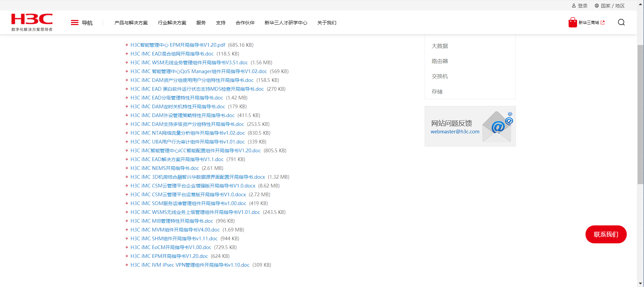The image size is (644, 287).
Task: Open 新华三商城 link
Action: [x=589, y=23]
